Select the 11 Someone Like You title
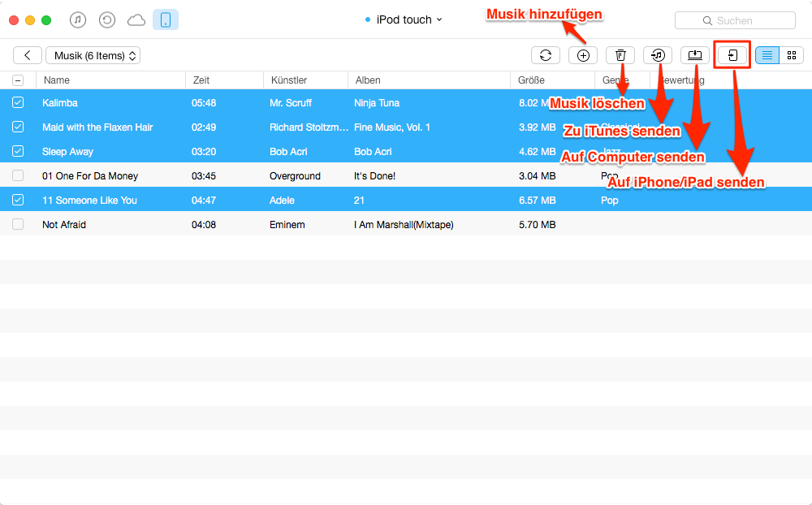The width and height of the screenshot is (812, 505). (89, 201)
